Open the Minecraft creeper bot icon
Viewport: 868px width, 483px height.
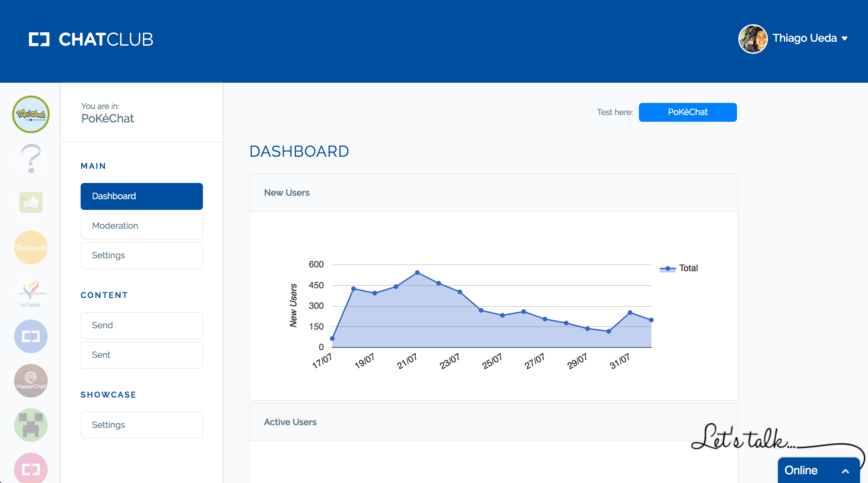click(31, 425)
